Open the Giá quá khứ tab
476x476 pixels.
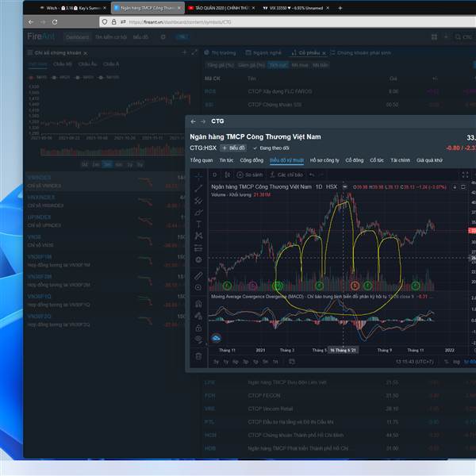click(x=429, y=160)
